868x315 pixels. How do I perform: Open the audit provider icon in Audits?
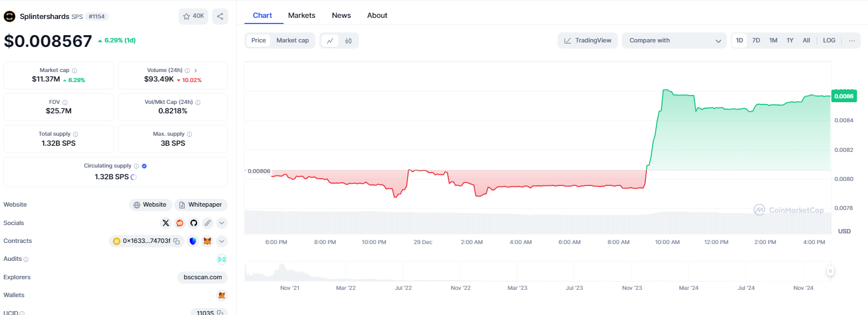[222, 259]
